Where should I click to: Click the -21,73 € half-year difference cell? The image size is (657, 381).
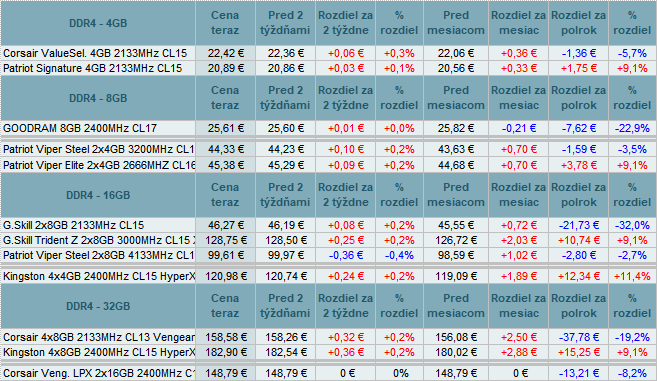click(578, 225)
